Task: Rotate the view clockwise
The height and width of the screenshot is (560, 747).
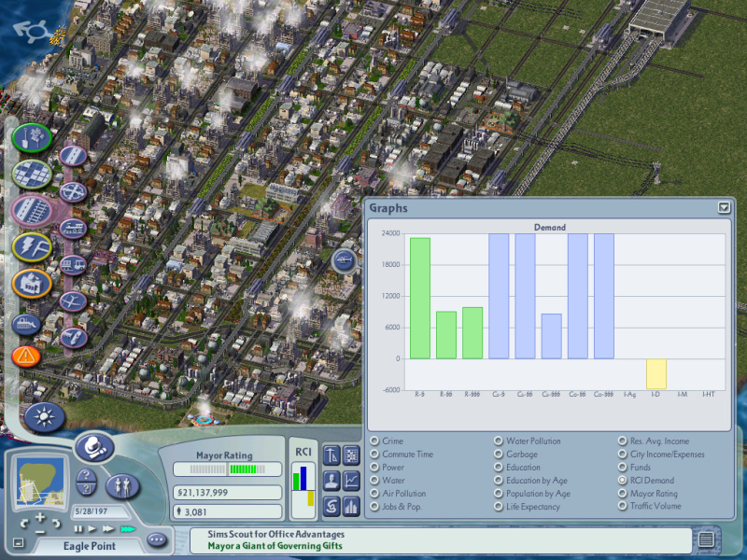Action: 56,524
